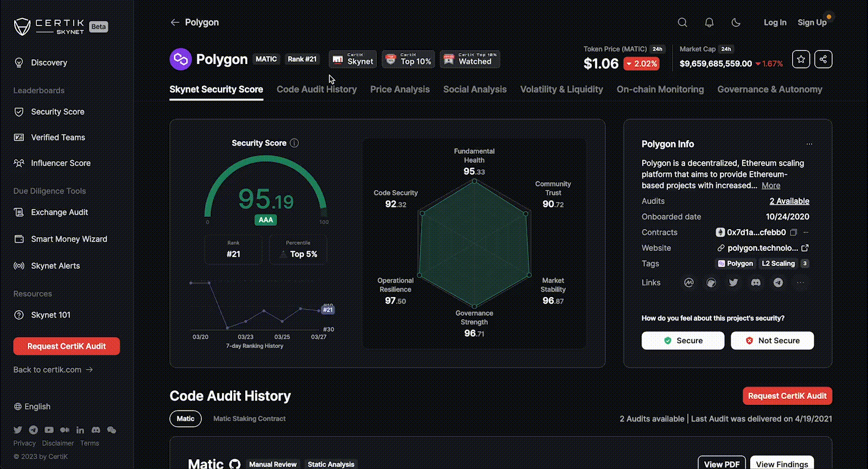
Task: Open CertiK Discord icon in the sidebar footer
Action: (x=96, y=430)
